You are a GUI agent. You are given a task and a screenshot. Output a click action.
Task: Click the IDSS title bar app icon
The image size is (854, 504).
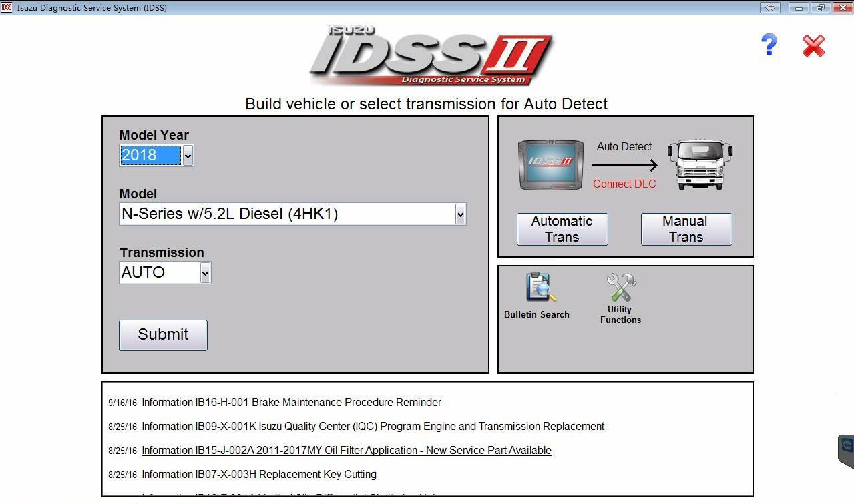7,7
